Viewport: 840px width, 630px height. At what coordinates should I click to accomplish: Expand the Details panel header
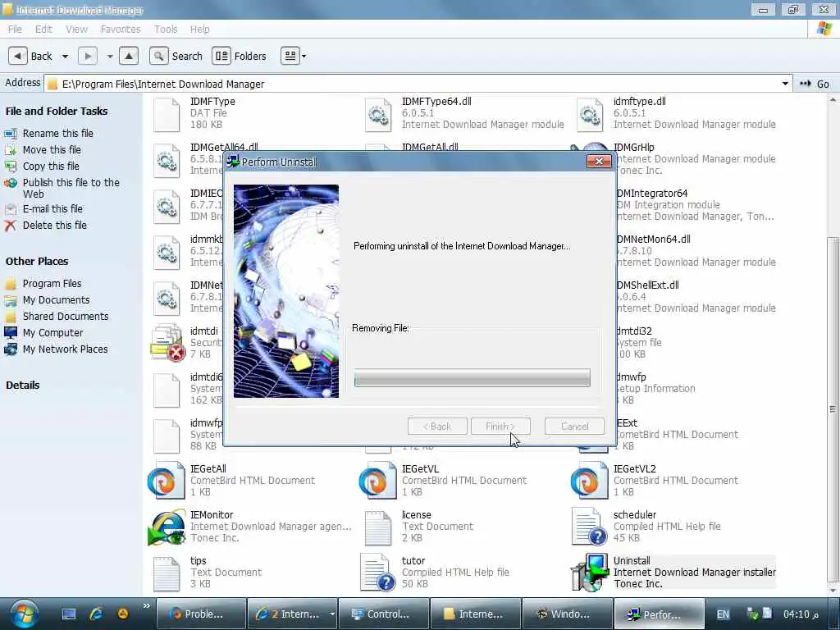click(x=22, y=386)
